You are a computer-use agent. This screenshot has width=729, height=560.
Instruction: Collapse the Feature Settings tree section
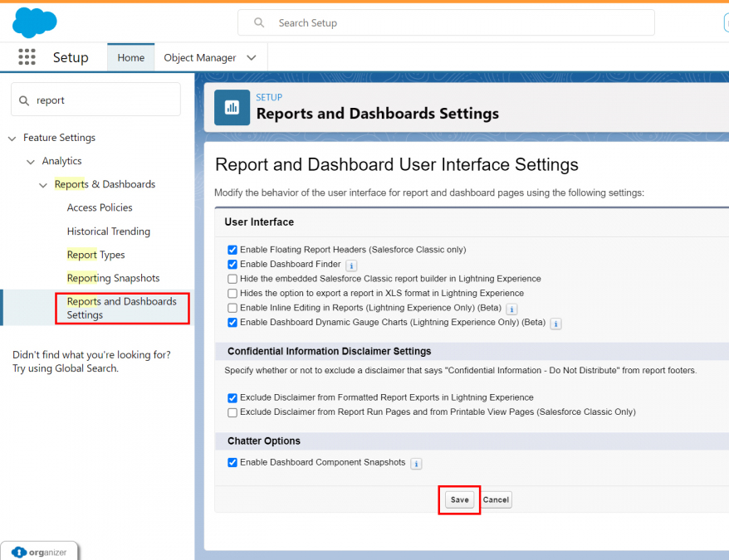(x=12, y=138)
